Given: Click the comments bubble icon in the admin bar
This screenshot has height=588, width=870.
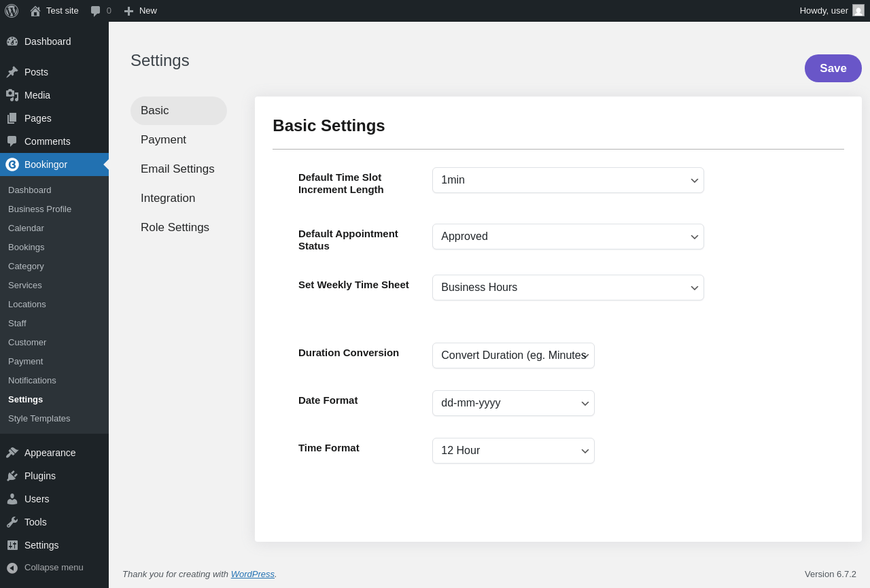Looking at the screenshot, I should tap(96, 11).
